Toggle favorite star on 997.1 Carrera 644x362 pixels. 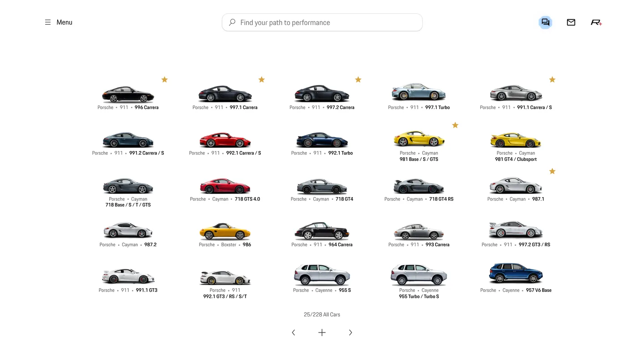click(262, 80)
